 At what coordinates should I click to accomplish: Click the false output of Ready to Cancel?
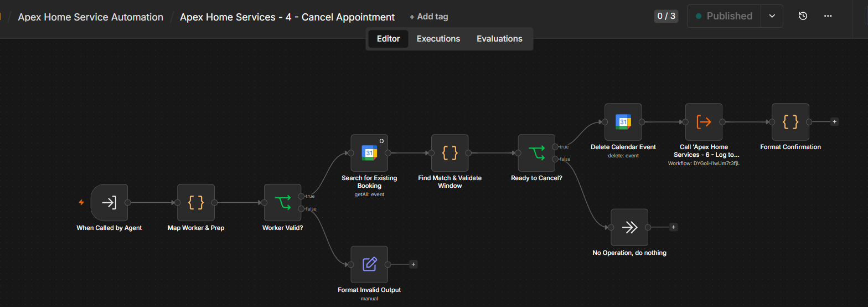coord(555,159)
